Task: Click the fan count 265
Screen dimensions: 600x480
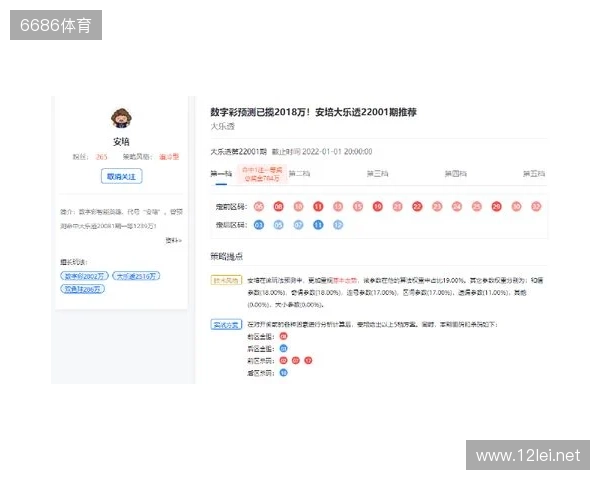Action: click(x=101, y=157)
